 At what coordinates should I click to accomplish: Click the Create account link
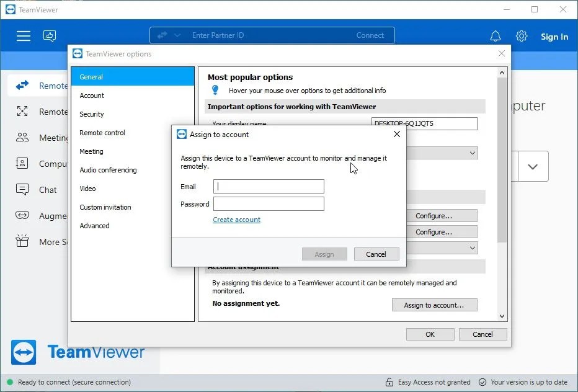coord(236,220)
